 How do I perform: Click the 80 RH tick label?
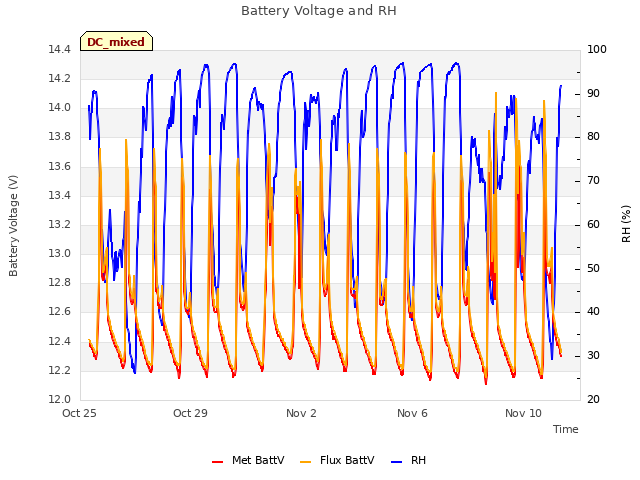pos(593,137)
